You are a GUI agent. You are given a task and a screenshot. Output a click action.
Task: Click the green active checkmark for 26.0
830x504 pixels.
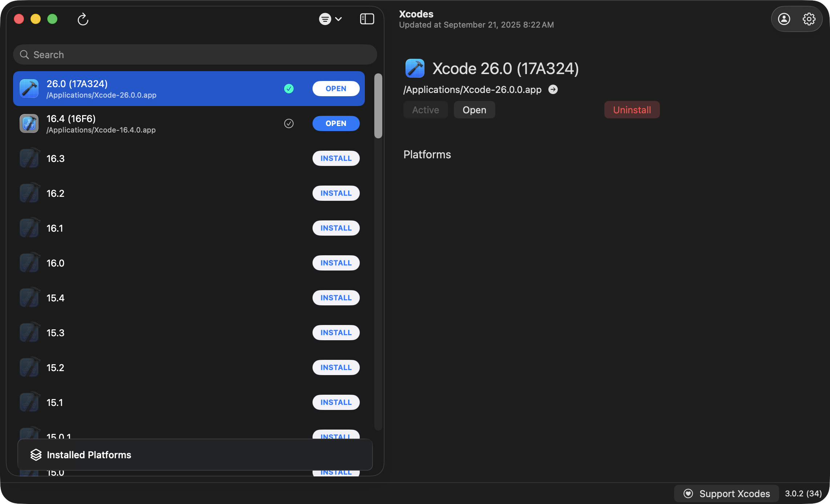point(289,89)
